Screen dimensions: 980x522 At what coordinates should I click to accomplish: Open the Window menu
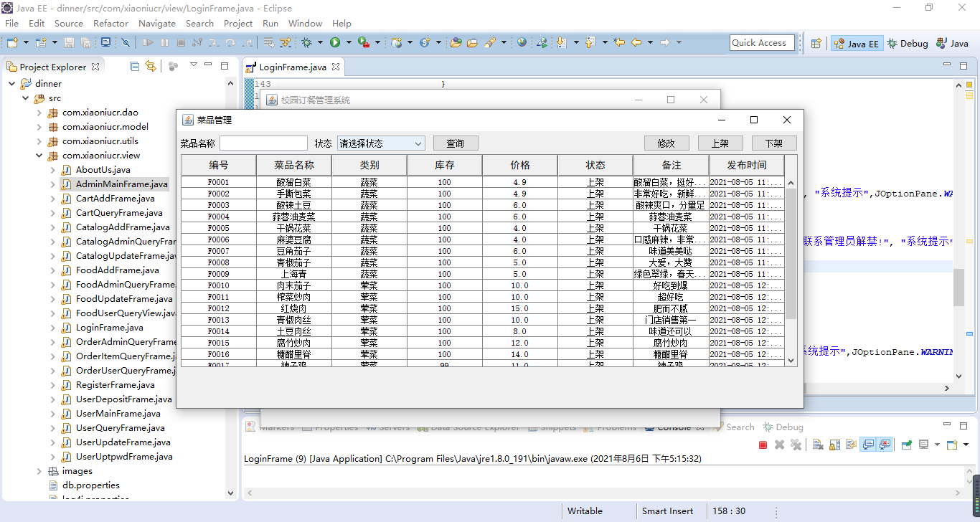(305, 23)
